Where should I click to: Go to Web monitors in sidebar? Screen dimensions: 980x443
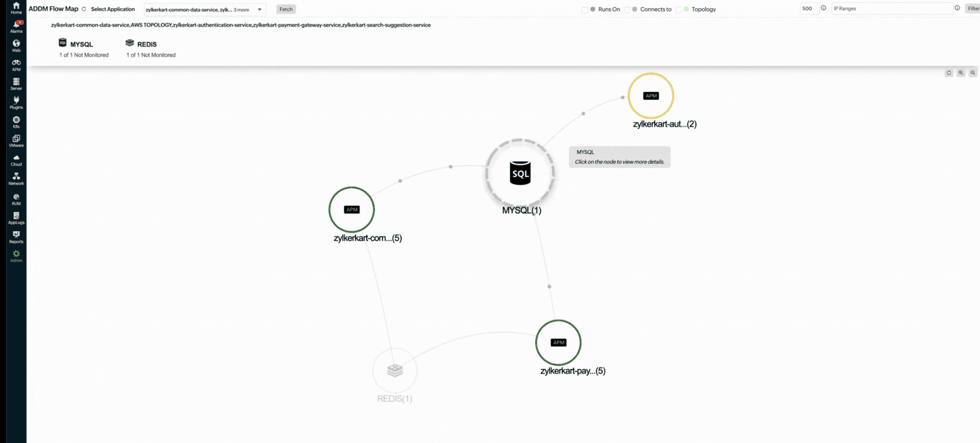[16, 46]
